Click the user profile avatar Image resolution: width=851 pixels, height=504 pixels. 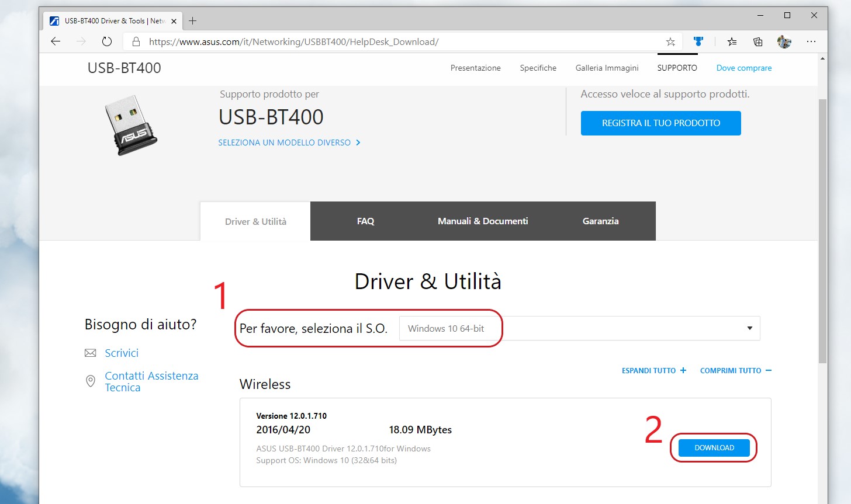click(x=784, y=41)
